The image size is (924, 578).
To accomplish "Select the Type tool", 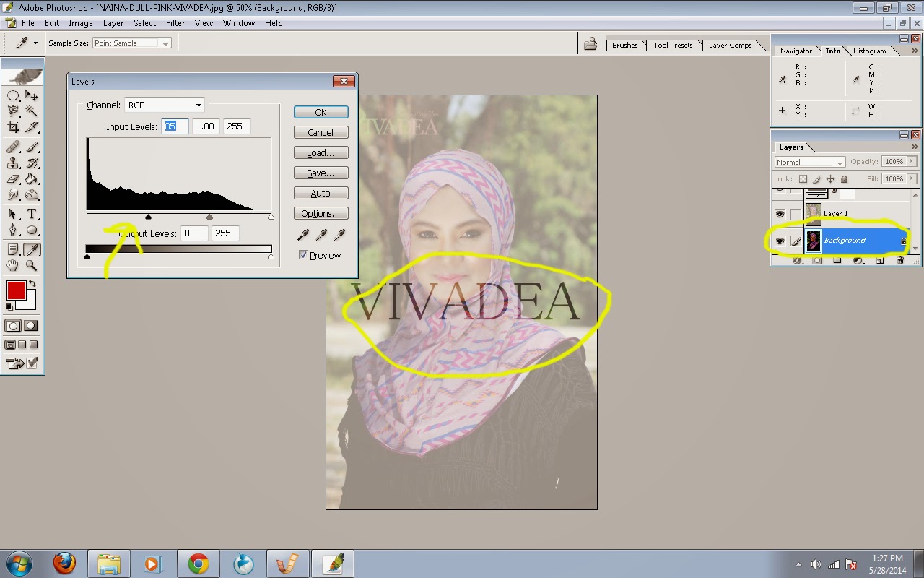I will click(32, 214).
